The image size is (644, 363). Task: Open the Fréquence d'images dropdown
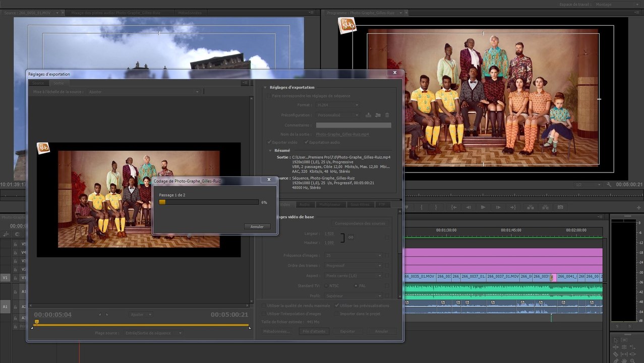pos(354,256)
